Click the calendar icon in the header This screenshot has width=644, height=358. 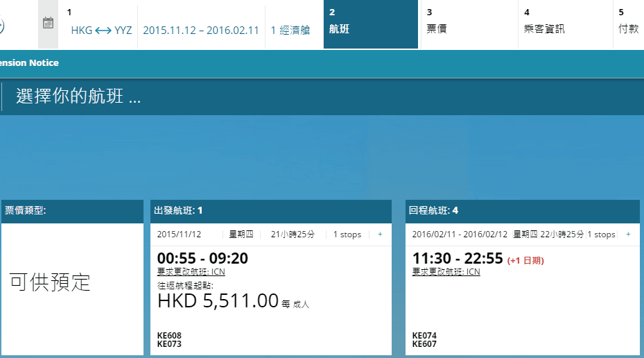(48, 23)
